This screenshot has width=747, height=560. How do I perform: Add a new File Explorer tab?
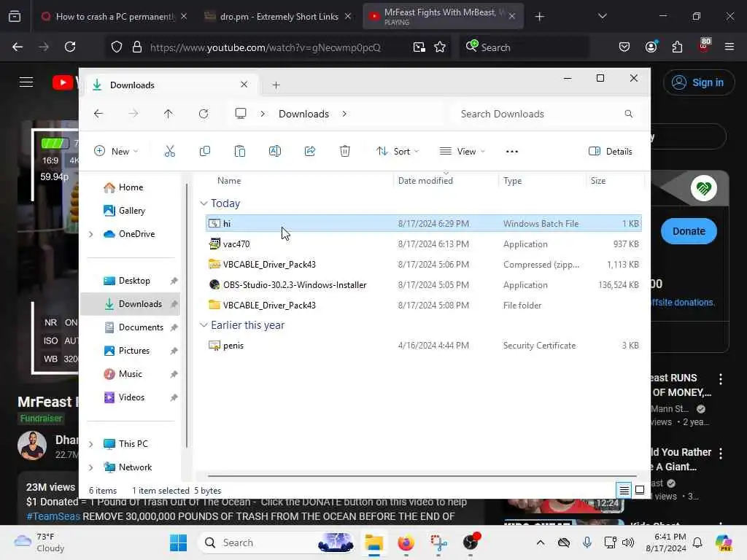click(276, 85)
